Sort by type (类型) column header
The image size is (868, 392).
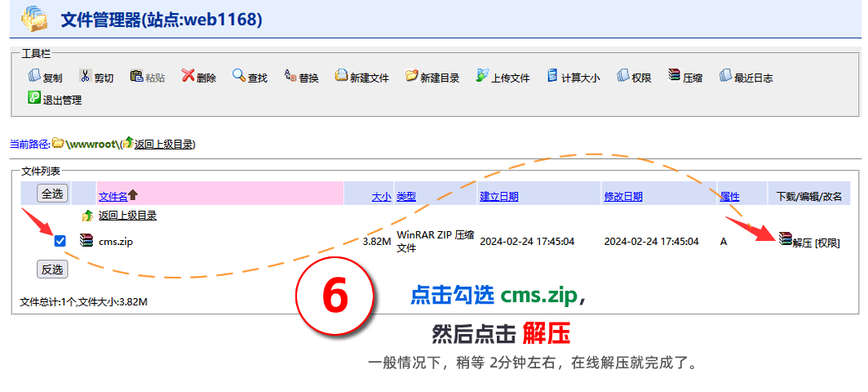pos(406,196)
